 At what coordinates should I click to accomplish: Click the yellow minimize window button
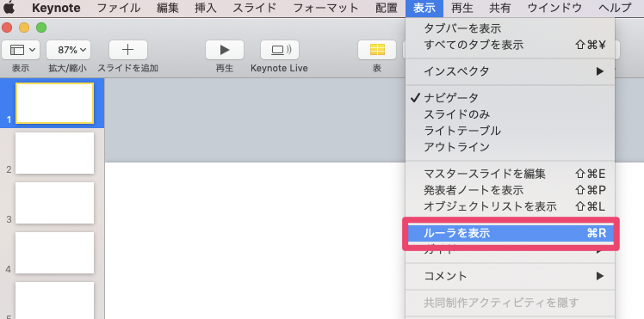pyautogui.click(x=24, y=28)
